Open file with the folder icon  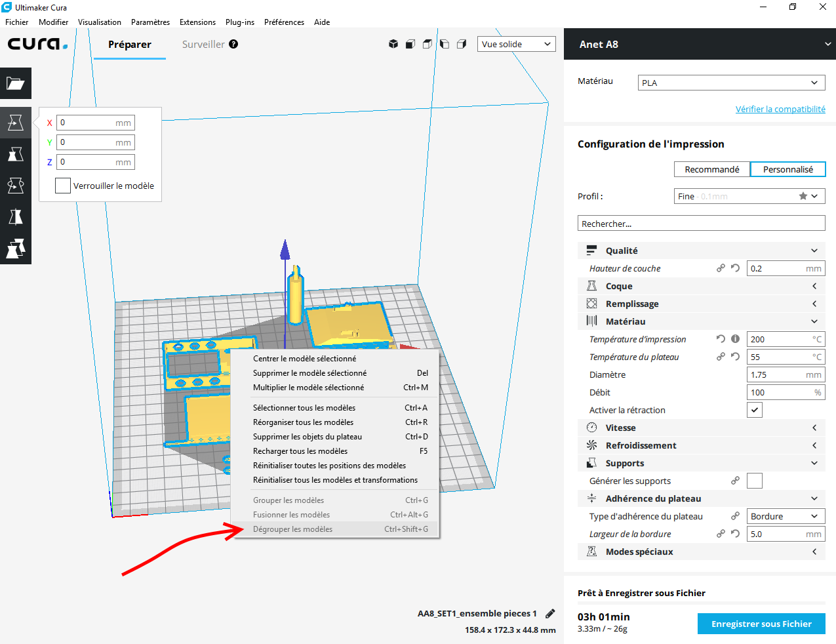pyautogui.click(x=16, y=83)
